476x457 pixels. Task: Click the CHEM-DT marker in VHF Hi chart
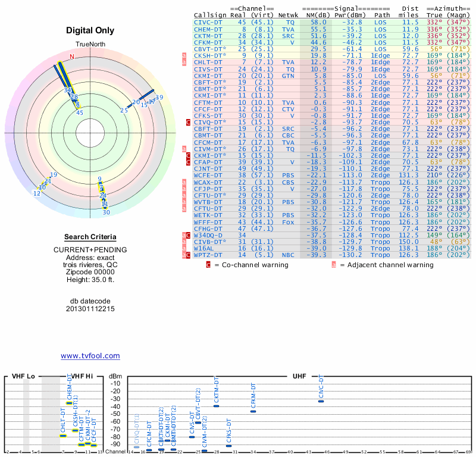point(69,403)
